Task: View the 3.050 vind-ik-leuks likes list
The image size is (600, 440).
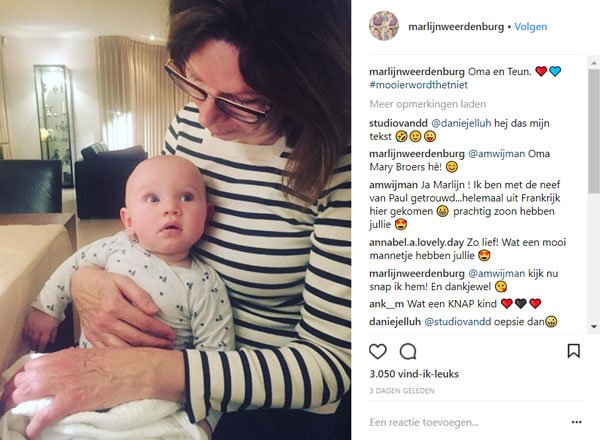Action: coord(414,374)
